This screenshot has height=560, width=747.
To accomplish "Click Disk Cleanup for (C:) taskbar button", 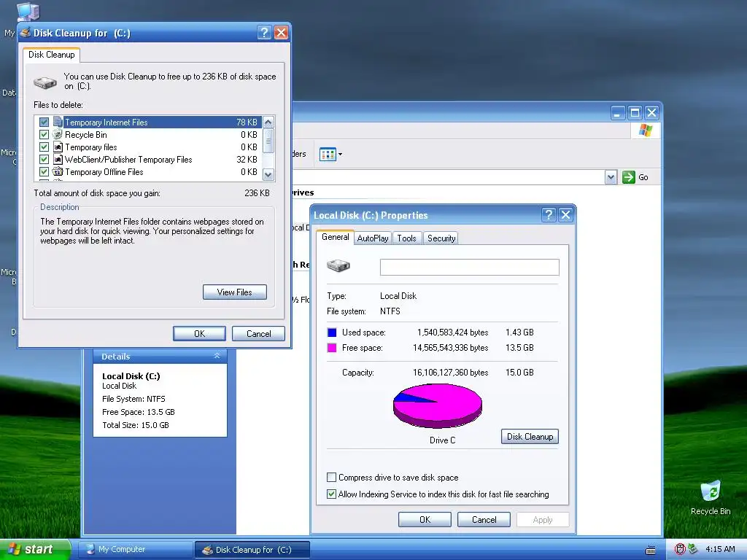I will 252,550.
